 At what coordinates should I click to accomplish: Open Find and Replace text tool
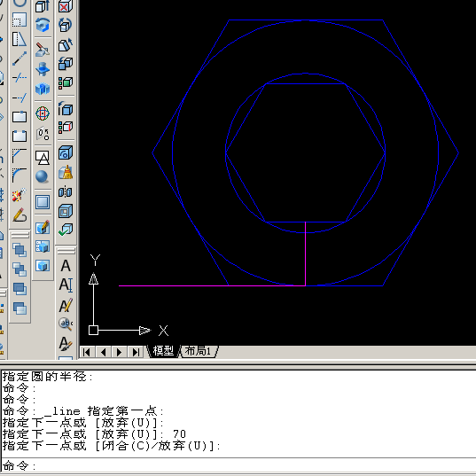66,324
